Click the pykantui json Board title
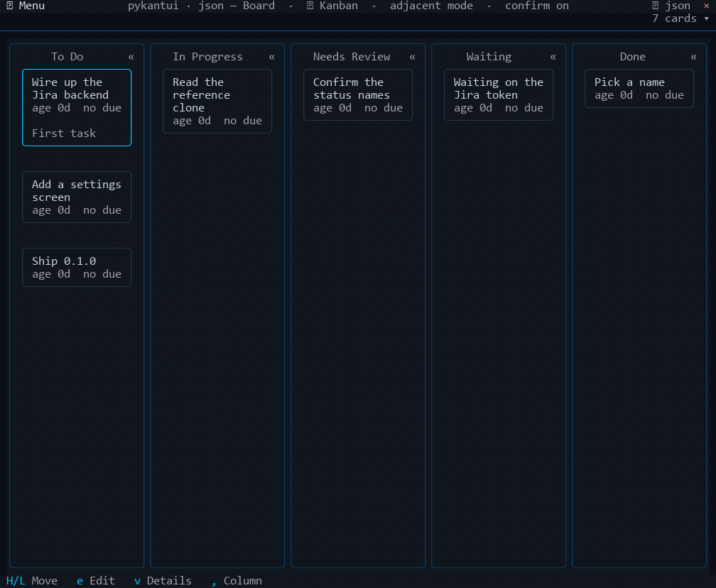716x588 pixels. pyautogui.click(x=202, y=6)
